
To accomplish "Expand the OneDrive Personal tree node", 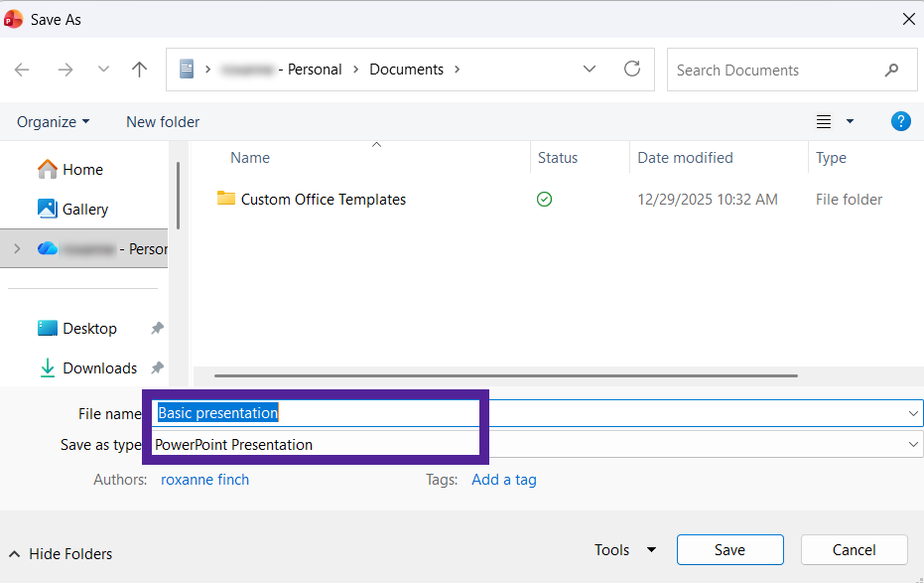I will [16, 249].
